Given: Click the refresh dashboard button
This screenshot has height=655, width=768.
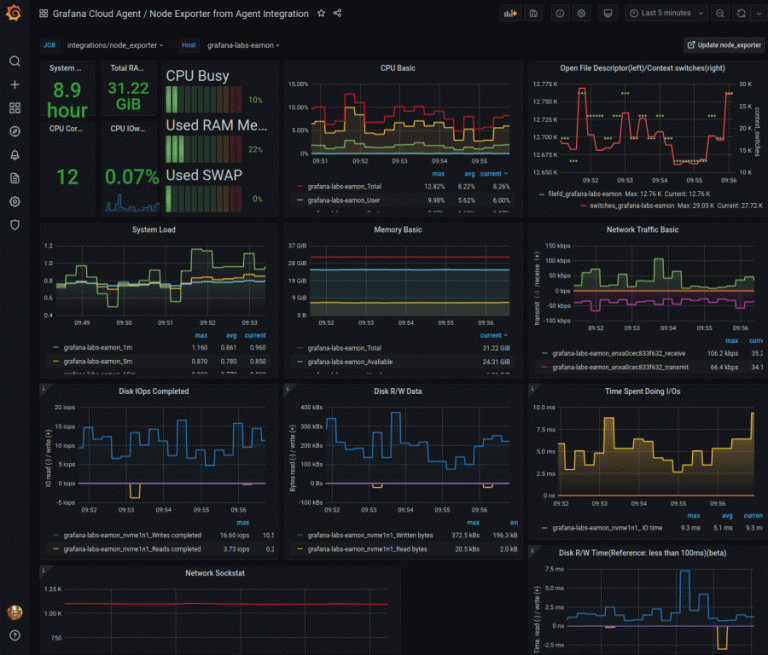Looking at the screenshot, I should tap(741, 13).
